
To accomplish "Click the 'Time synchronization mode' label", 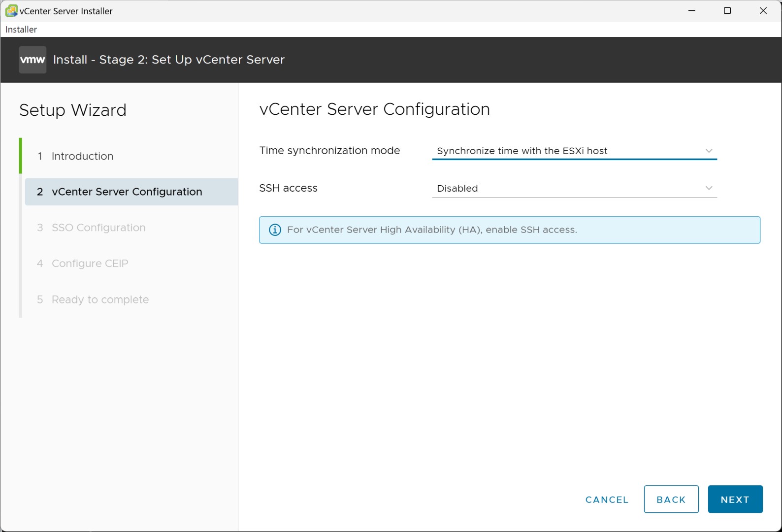I will (x=329, y=151).
